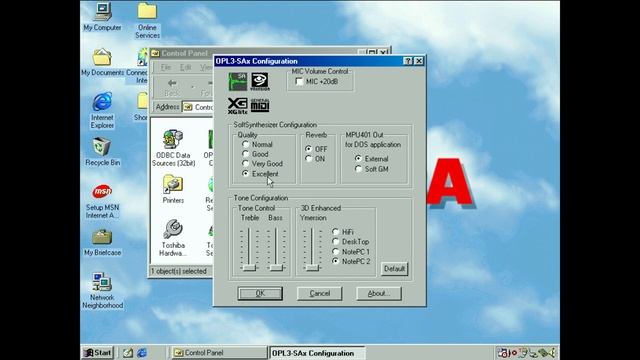Click OPL3-SAx Configuration title bar
This screenshot has width=640, height=360.
pos(319,61)
